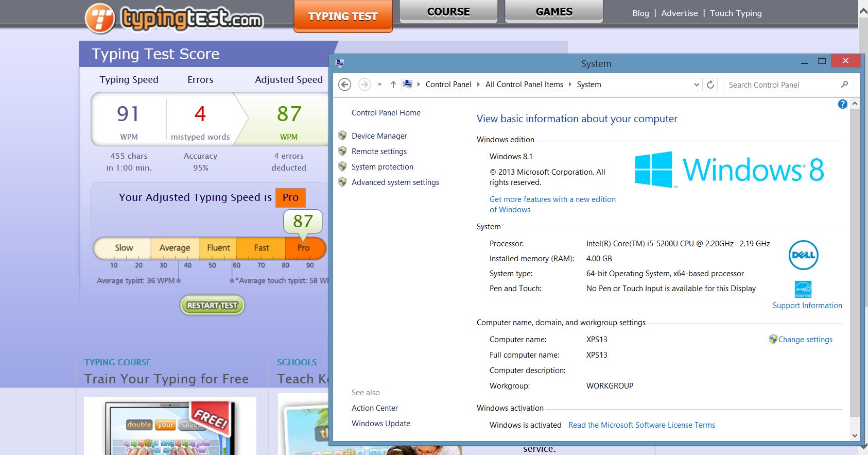Open Remote settings link
Image resolution: width=868 pixels, height=455 pixels.
[x=379, y=151]
